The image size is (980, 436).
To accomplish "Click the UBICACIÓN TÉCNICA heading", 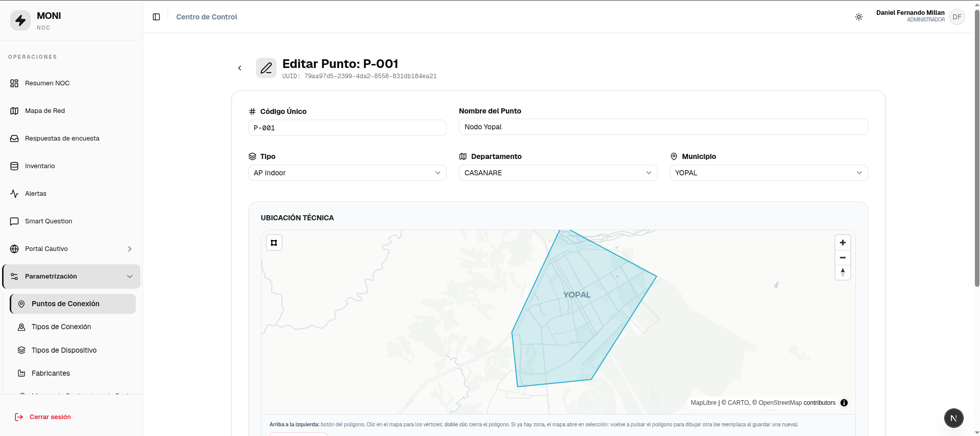I will coord(297,218).
